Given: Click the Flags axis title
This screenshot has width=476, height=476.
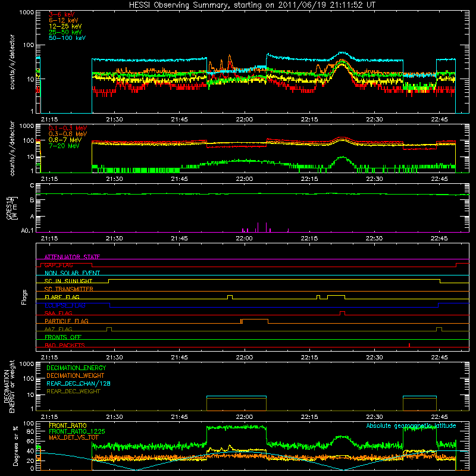Looking at the screenshot, I should (x=24, y=297).
